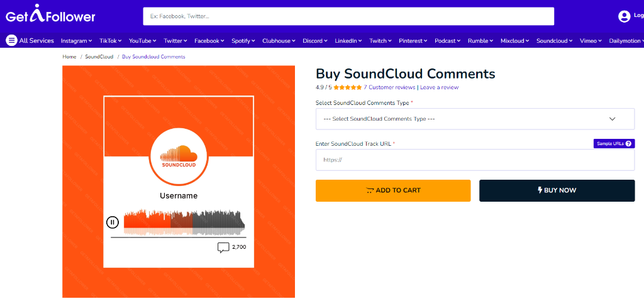The image size is (644, 306).
Task: Go to Home in the breadcrumb
Action: coord(69,57)
